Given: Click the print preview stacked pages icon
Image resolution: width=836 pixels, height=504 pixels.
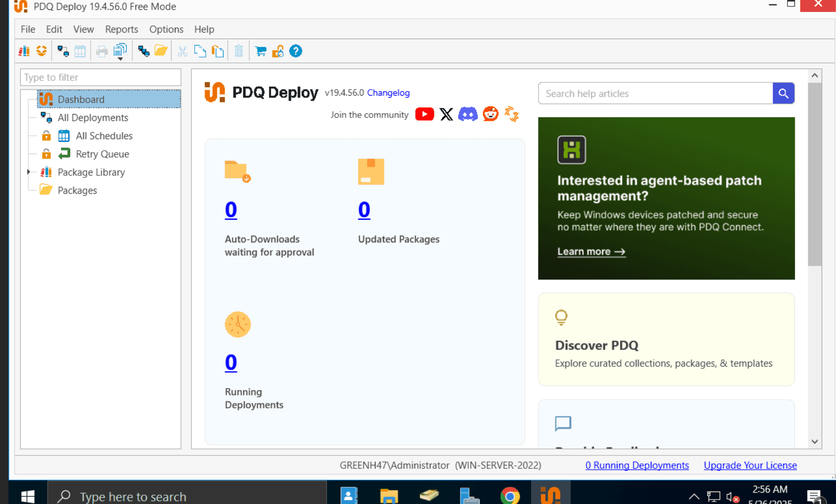Looking at the screenshot, I should coord(120,50).
